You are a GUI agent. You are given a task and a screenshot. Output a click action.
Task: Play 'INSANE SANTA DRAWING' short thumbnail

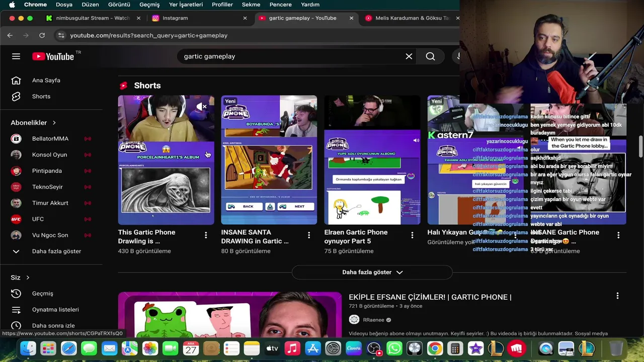click(x=269, y=160)
